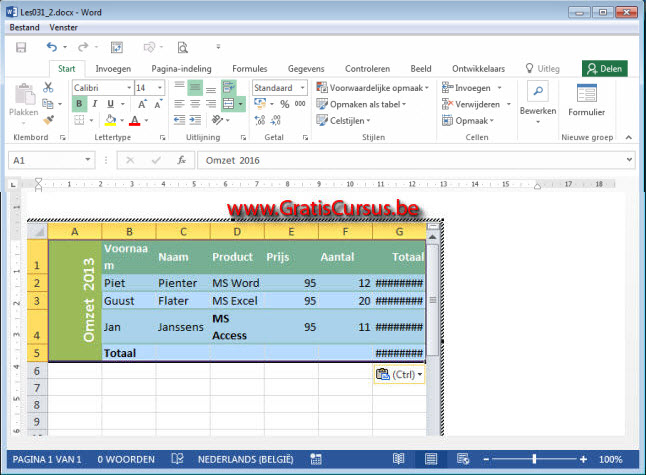Image resolution: width=646 pixels, height=475 pixels.
Task: Click the insert function fx icon
Action: [x=181, y=160]
